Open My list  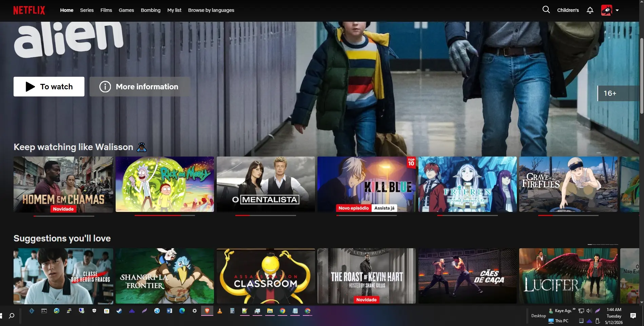[174, 10]
